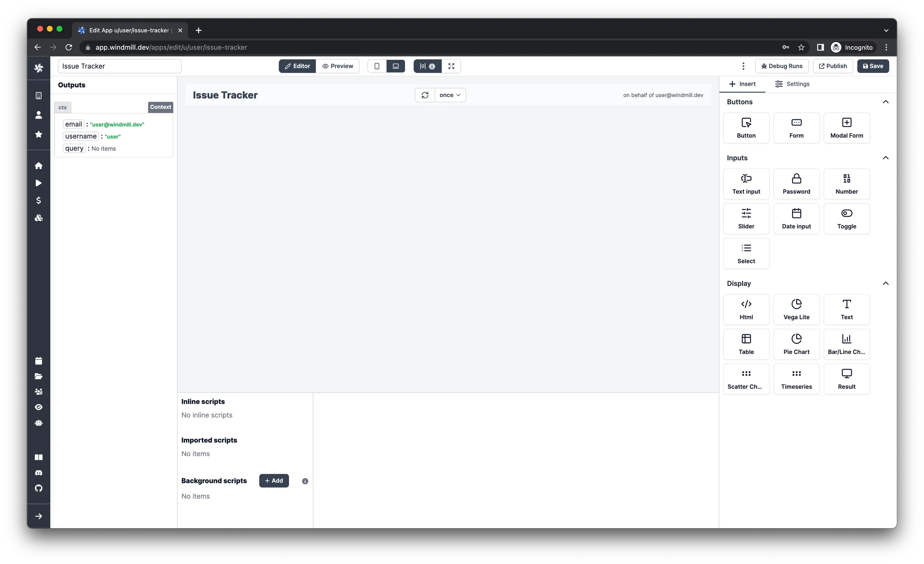Open the refresh frequency dropdown showing once
The height and width of the screenshot is (564, 924).
click(450, 95)
